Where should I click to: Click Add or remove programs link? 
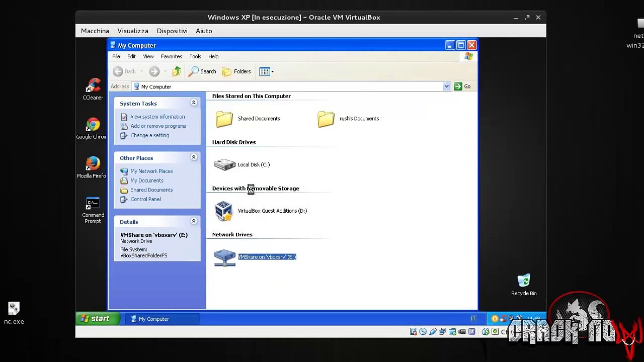point(158,126)
